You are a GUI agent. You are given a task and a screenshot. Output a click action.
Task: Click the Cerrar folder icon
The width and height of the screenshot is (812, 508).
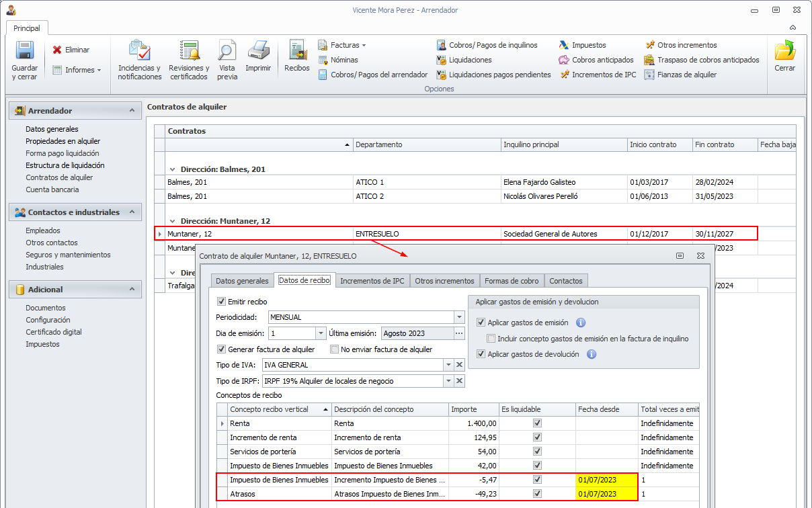[784, 52]
